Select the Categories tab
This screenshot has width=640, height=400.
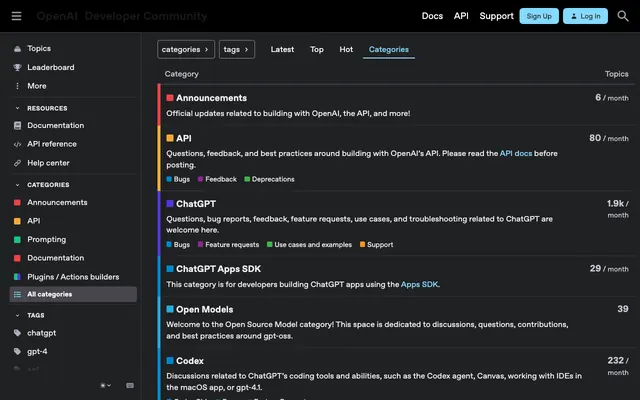389,49
